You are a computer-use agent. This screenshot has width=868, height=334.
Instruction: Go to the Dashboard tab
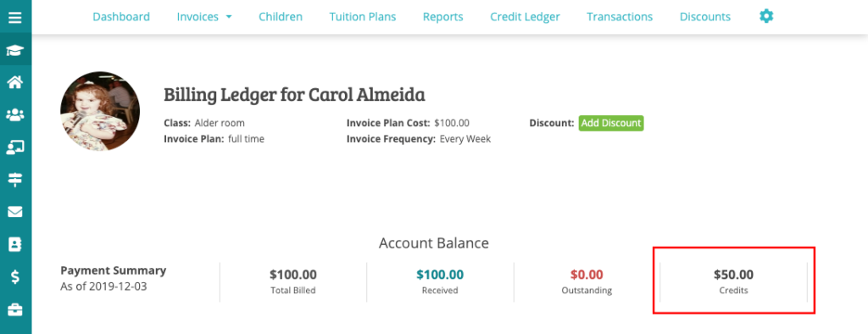click(121, 17)
